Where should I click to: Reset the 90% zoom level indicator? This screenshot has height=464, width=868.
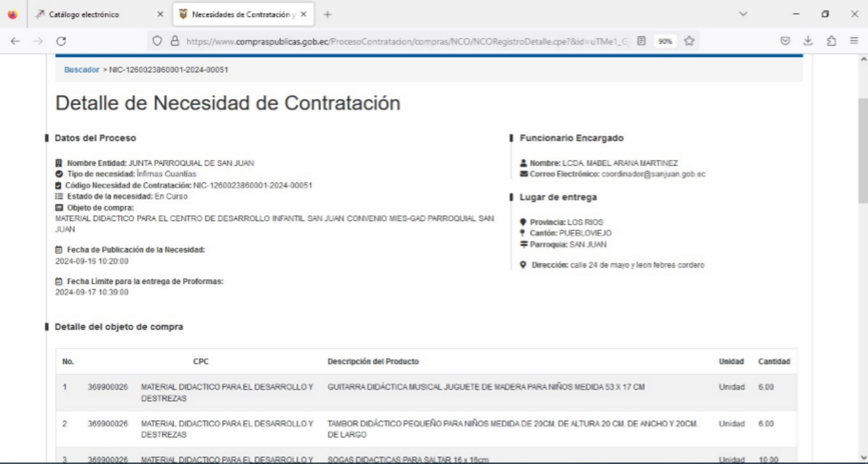[x=664, y=41]
